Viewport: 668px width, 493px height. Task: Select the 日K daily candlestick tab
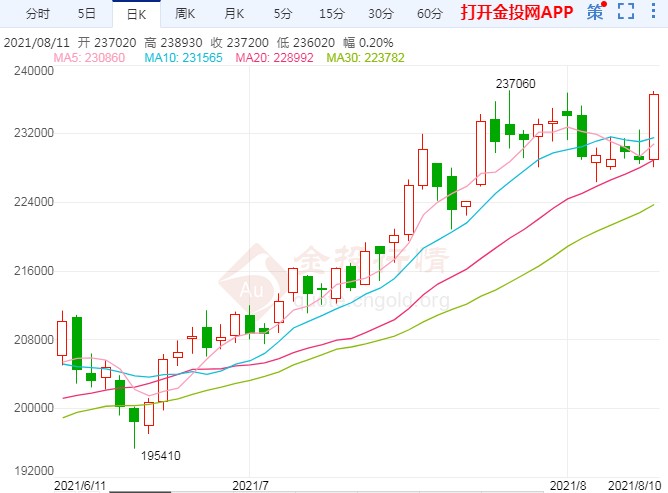(136, 14)
